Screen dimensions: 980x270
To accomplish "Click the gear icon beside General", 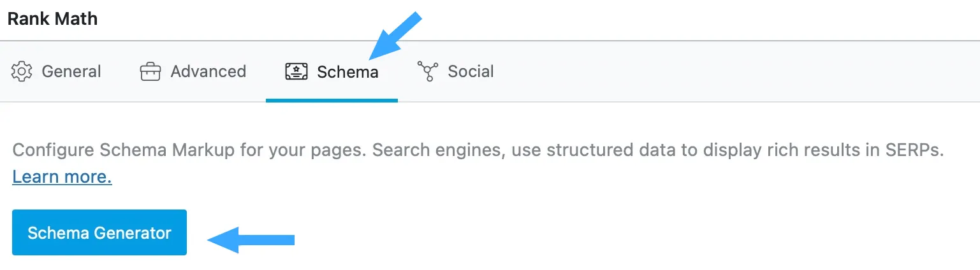I will click(x=22, y=71).
